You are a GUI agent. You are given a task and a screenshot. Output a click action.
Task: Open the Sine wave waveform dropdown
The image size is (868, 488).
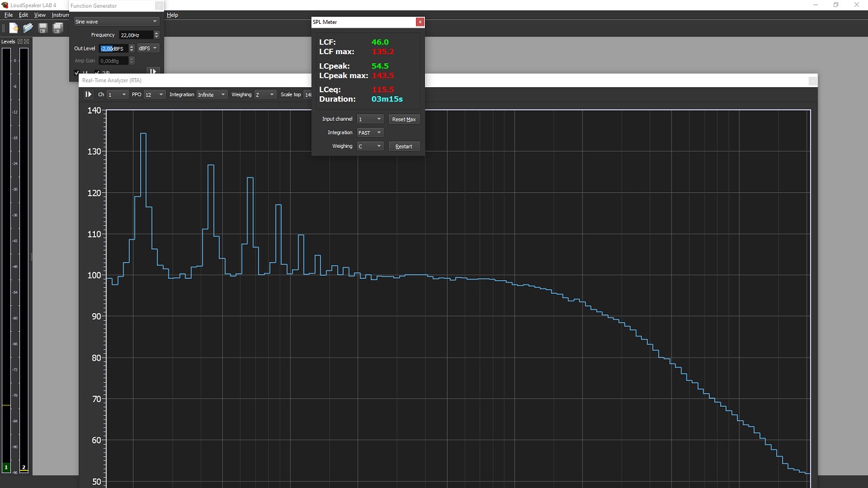click(116, 22)
